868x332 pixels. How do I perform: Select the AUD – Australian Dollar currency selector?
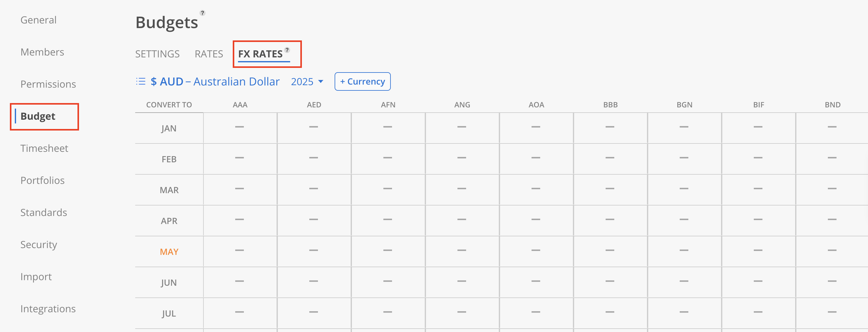pyautogui.click(x=215, y=81)
